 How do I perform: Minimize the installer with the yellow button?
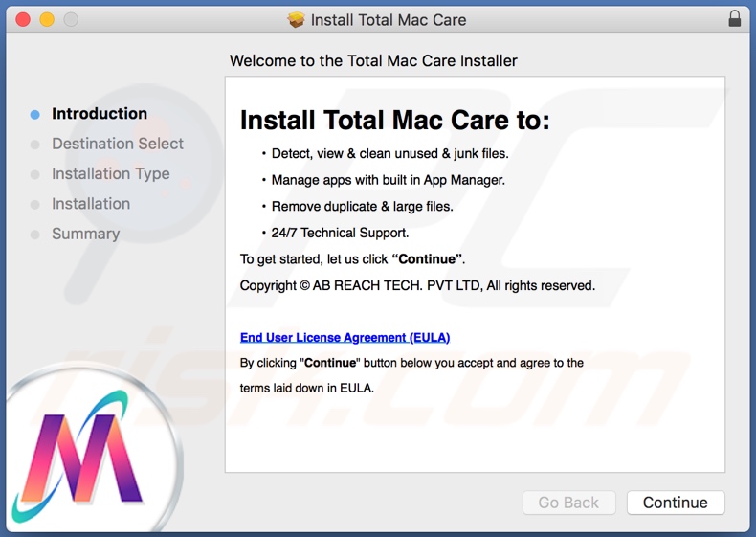47,19
